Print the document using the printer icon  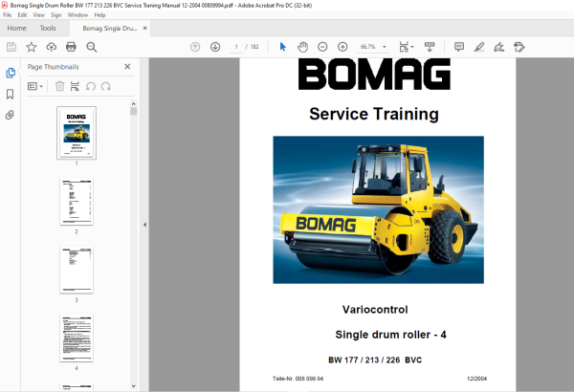(x=71, y=47)
